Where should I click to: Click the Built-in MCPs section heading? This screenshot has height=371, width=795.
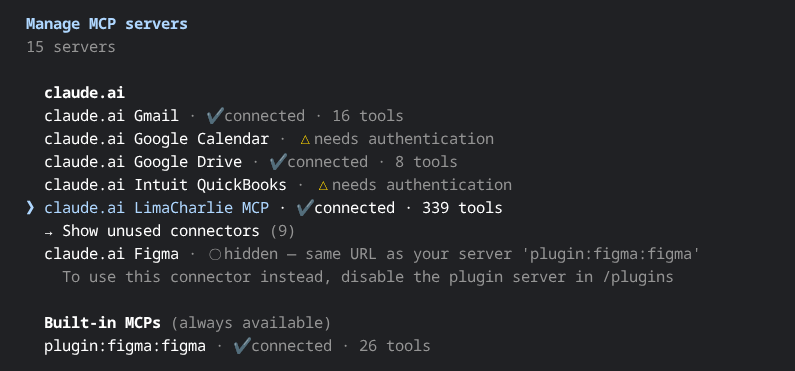[102, 323]
